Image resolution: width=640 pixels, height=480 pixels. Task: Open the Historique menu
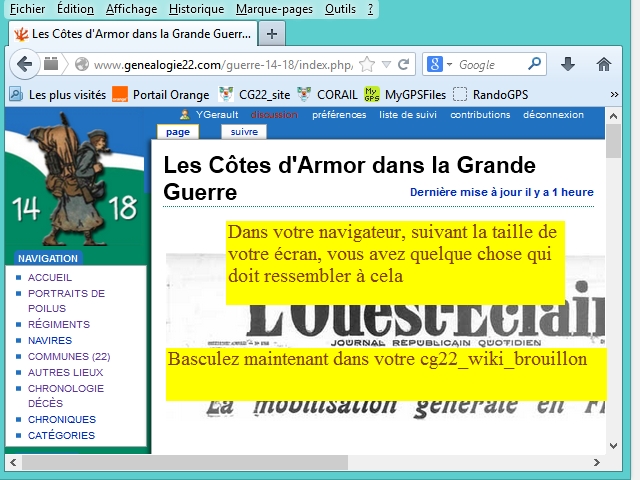(x=196, y=9)
